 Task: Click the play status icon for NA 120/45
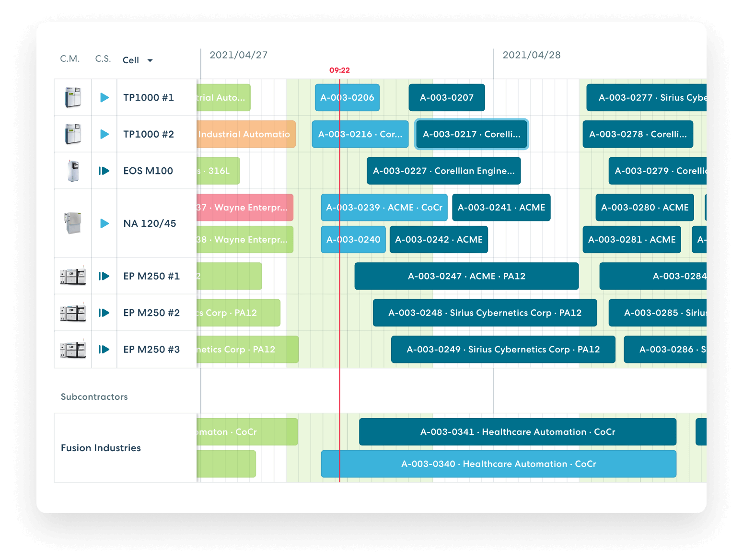pyautogui.click(x=104, y=223)
